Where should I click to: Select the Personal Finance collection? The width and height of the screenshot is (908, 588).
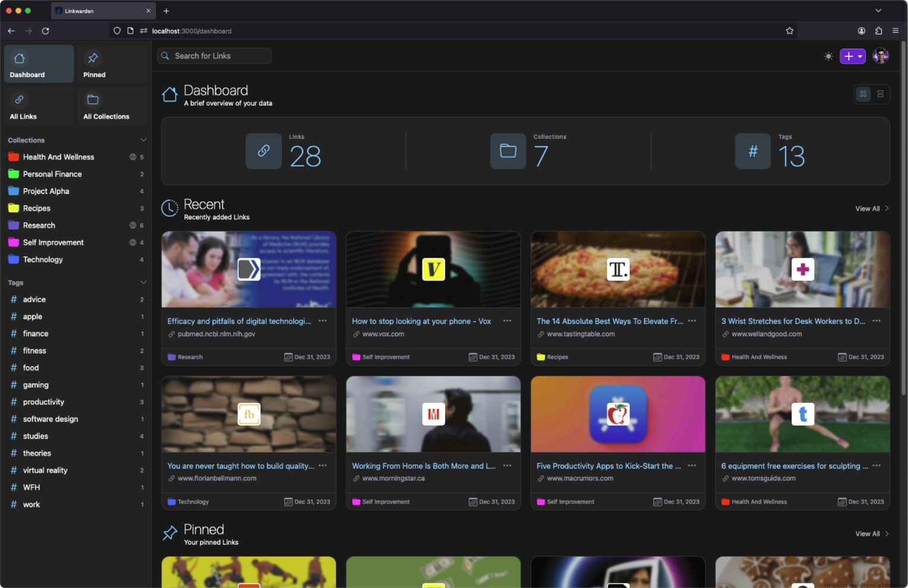click(x=76, y=174)
